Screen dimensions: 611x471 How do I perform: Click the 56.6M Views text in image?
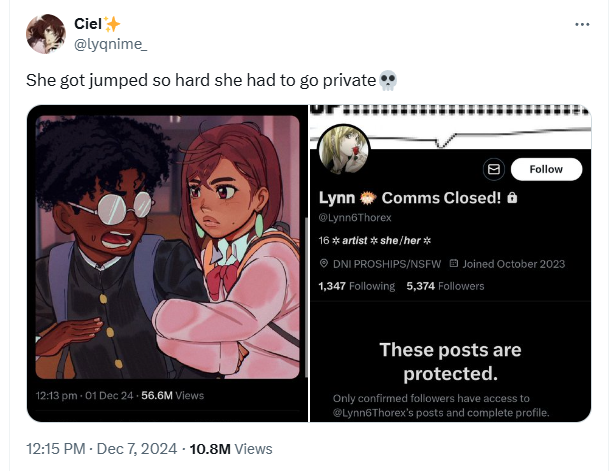click(x=173, y=395)
